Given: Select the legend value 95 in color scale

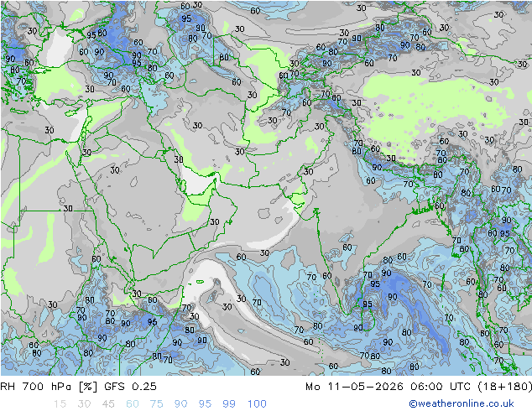Looking at the screenshot, I should point(205,404).
